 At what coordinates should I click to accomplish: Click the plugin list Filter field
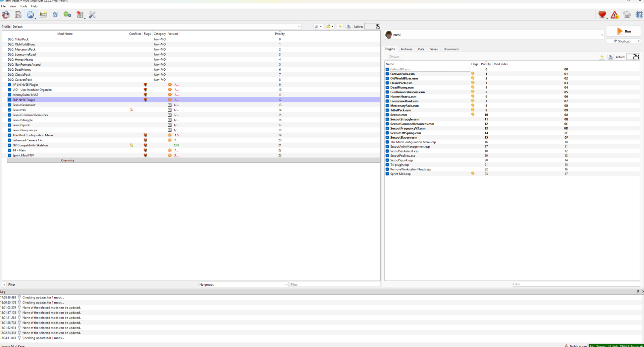(x=576, y=284)
